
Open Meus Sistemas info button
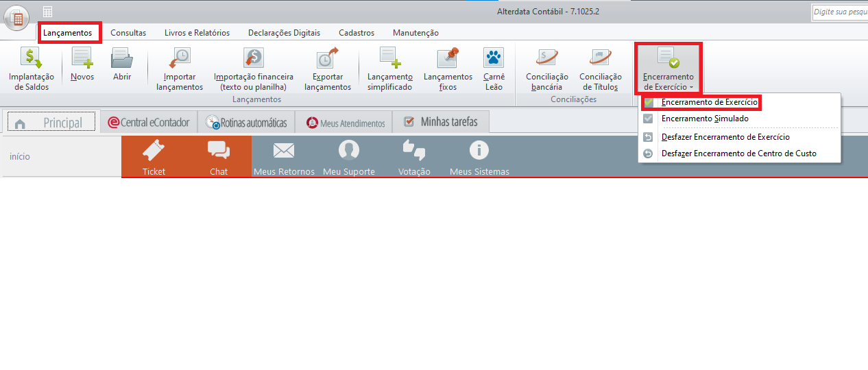pos(479,156)
